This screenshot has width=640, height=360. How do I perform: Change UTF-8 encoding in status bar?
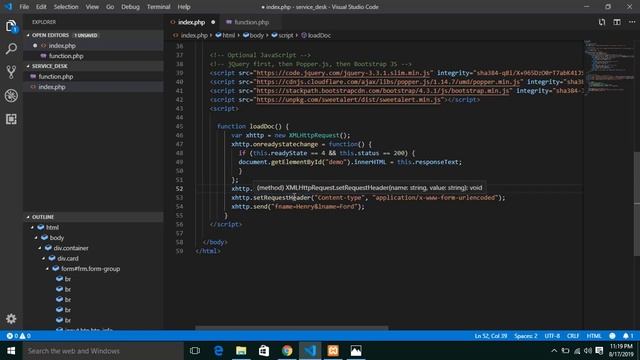[x=552, y=336]
